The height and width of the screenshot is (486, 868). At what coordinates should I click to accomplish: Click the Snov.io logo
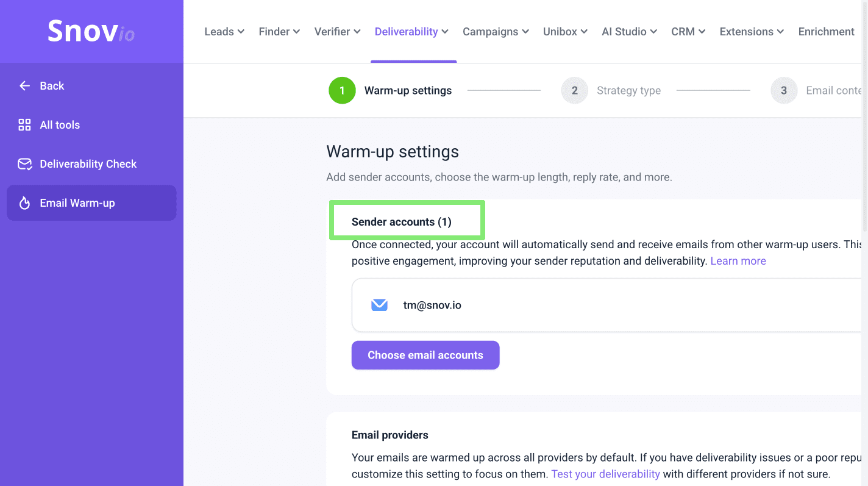91,31
